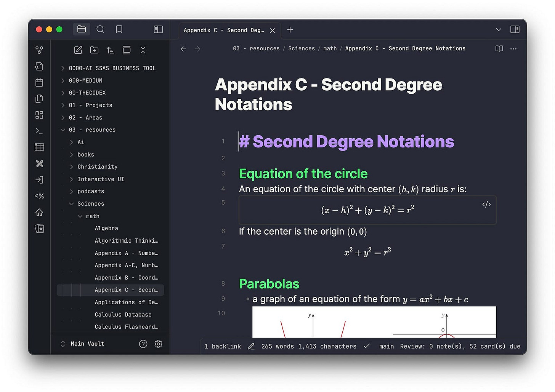Open the Applications of De… note
This screenshot has height=392, width=555.
coord(127,302)
